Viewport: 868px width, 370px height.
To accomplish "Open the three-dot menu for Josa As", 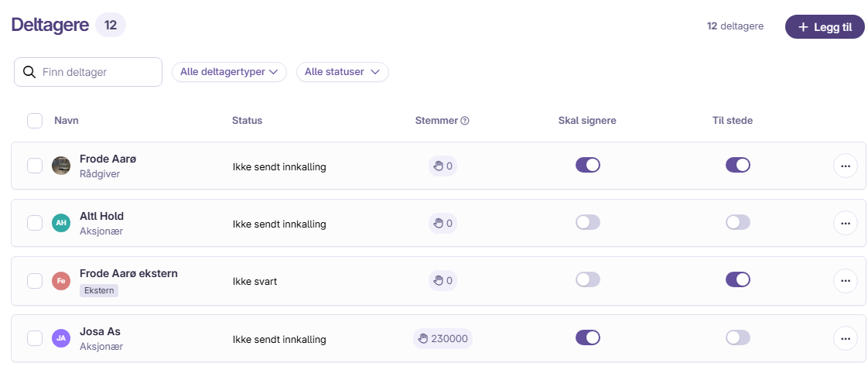I will (x=845, y=338).
